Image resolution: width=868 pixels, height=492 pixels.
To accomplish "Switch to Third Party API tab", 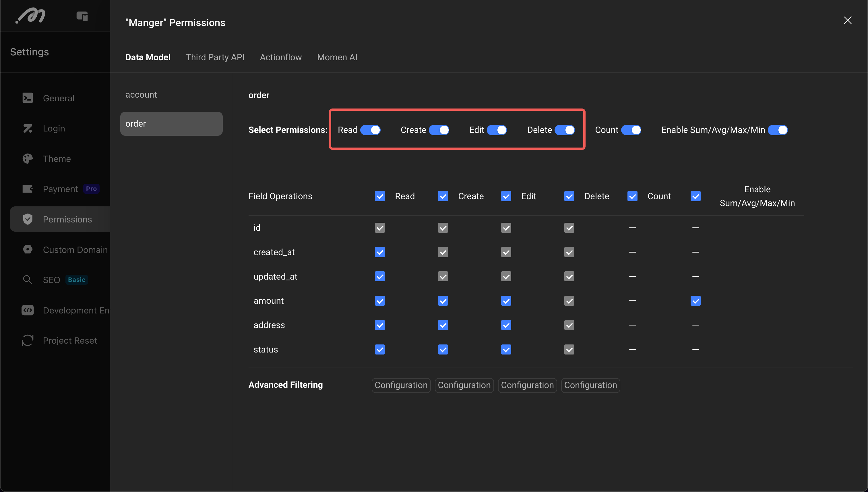I will [x=215, y=57].
